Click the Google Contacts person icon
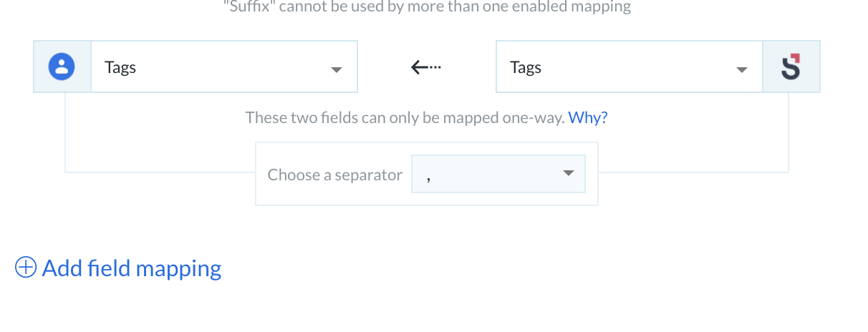 pyautogui.click(x=62, y=67)
